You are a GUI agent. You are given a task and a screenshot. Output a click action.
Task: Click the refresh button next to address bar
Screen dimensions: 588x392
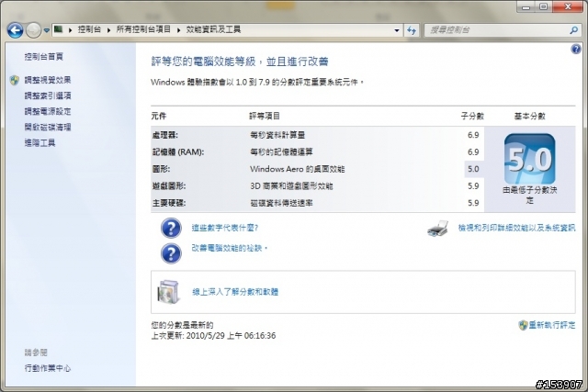[412, 30]
